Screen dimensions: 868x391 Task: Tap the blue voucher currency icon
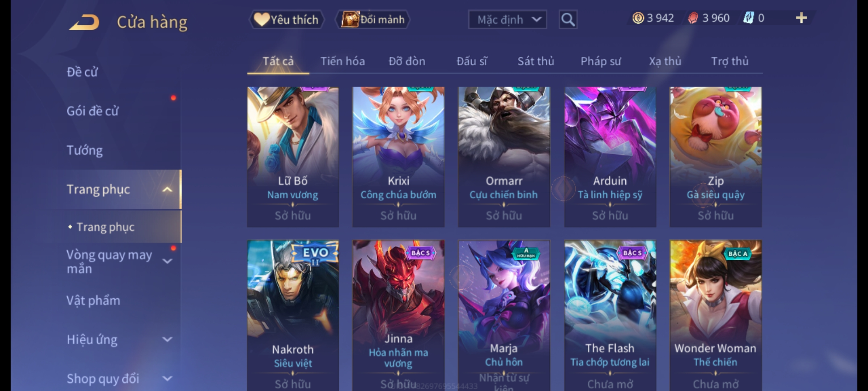tap(748, 18)
